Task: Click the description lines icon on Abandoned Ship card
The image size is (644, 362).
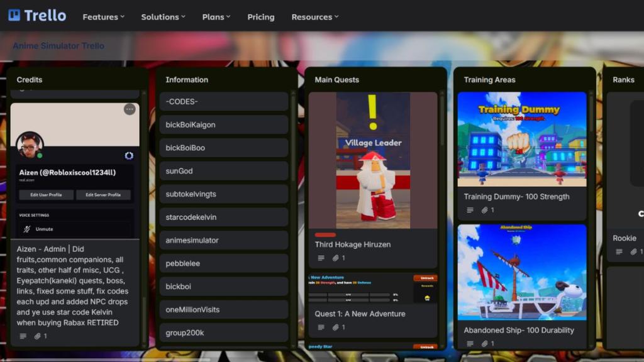Action: tap(469, 343)
